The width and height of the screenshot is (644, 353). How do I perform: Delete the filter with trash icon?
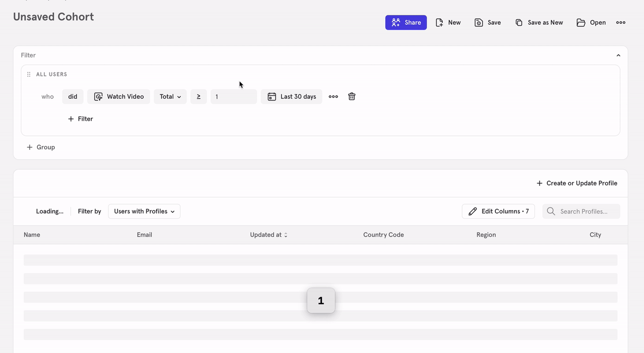click(352, 97)
